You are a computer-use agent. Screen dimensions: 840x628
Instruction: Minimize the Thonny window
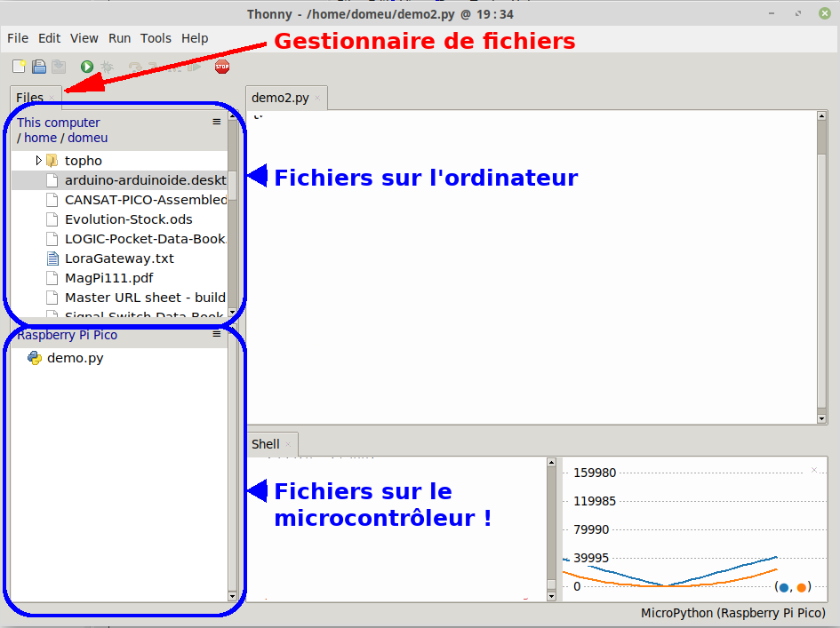[x=772, y=13]
